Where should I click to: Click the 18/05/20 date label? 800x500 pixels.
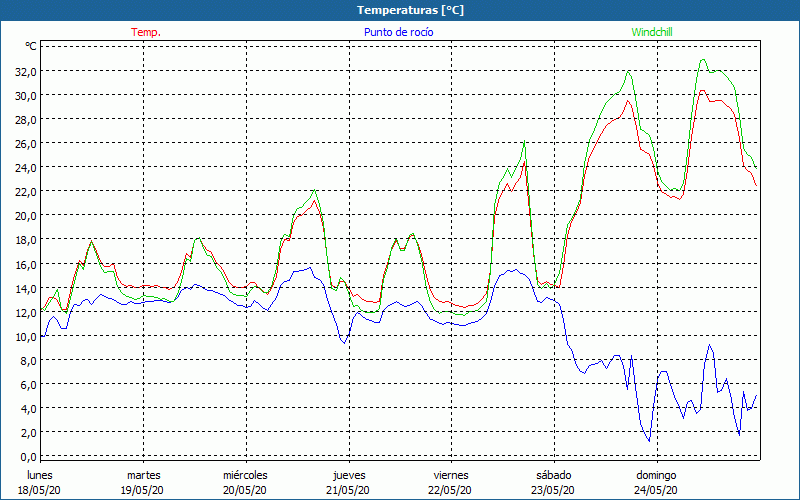tap(39, 490)
